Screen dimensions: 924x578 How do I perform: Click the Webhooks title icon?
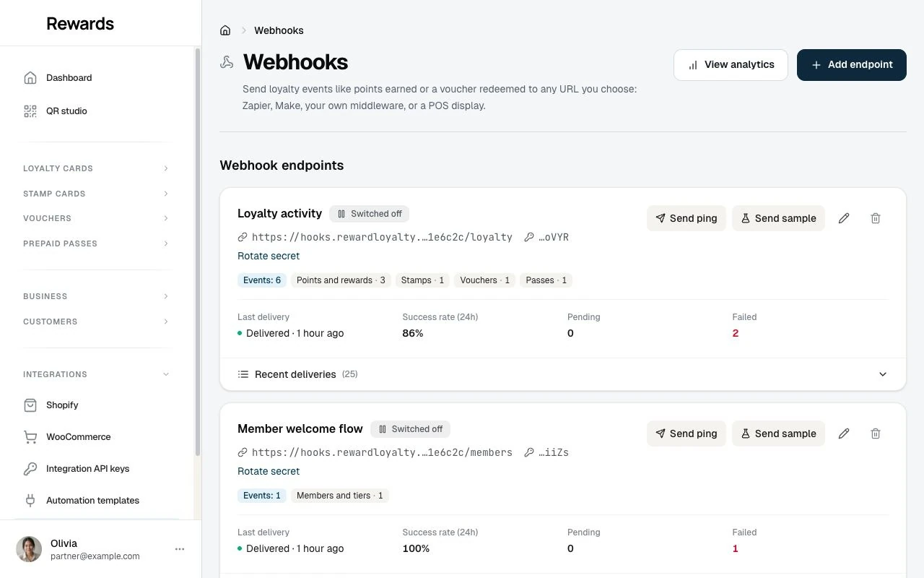coord(227,62)
